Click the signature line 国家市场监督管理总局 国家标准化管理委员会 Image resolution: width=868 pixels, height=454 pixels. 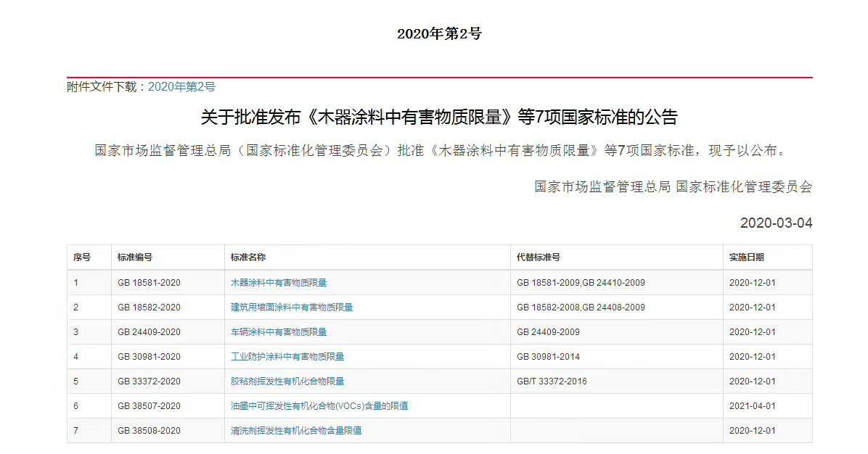pyautogui.click(x=673, y=187)
